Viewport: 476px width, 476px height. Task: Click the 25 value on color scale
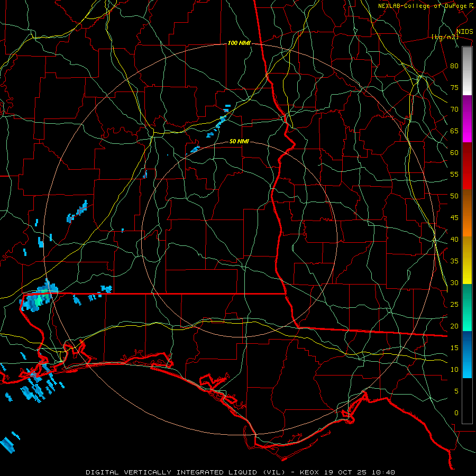[x=454, y=304]
